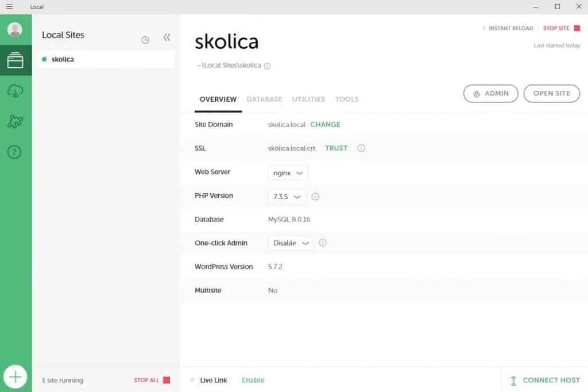Open the Add-ons puzzle icon
588x392 pixels.
[x=16, y=121]
